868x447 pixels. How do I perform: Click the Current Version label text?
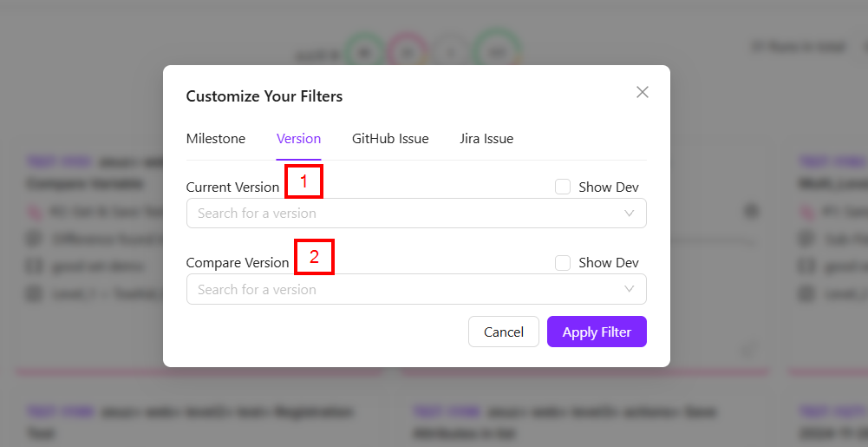(x=232, y=187)
